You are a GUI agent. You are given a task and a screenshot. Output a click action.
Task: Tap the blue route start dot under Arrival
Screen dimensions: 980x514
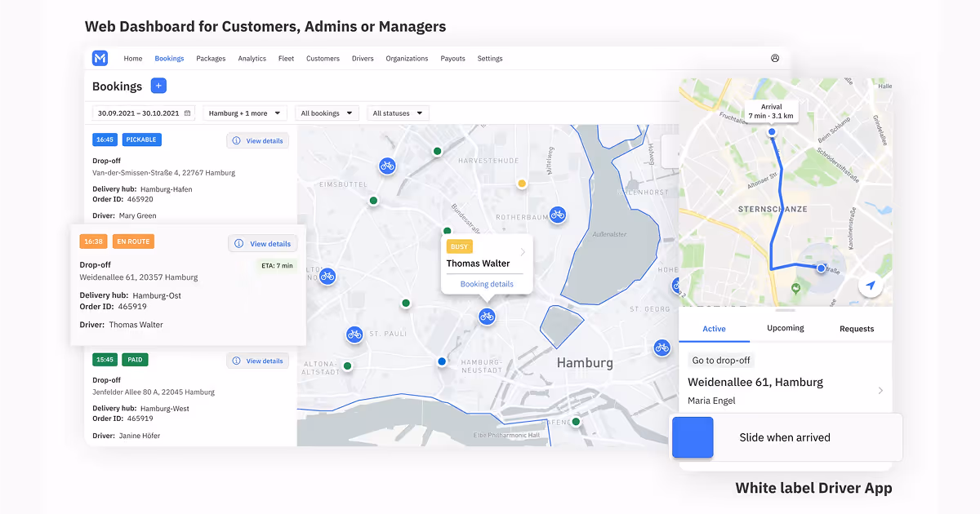click(772, 131)
